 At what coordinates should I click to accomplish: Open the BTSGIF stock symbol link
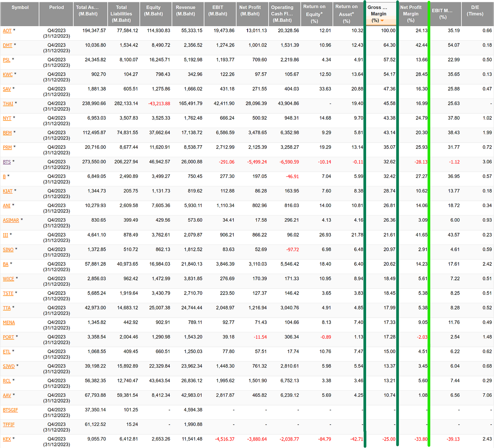(x=10, y=410)
